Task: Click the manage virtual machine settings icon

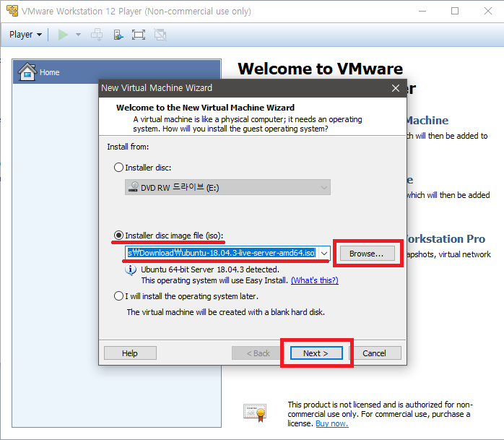Action: point(118,35)
